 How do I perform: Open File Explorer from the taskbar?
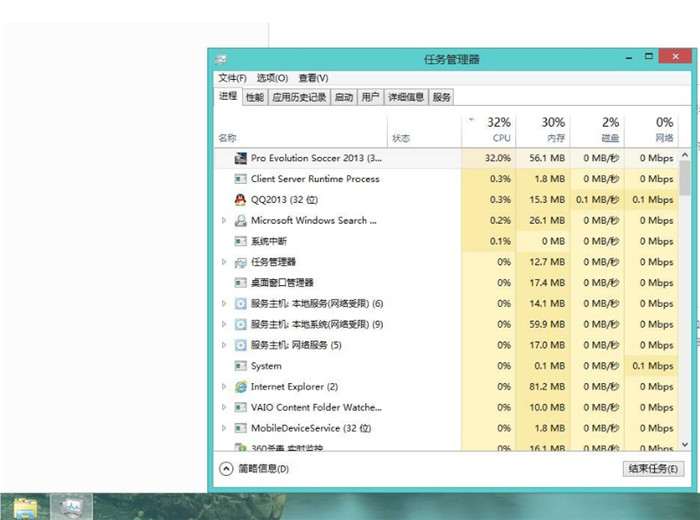[x=26, y=506]
